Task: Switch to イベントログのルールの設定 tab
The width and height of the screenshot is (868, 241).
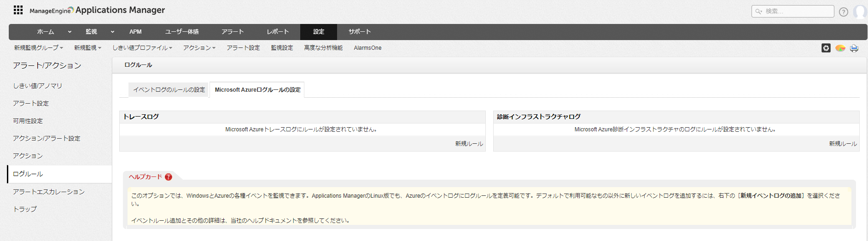Action: click(169, 90)
